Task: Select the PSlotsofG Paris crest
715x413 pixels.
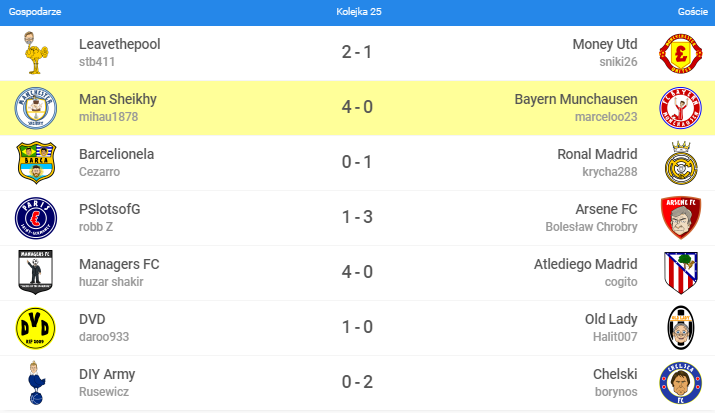Action: 36,218
